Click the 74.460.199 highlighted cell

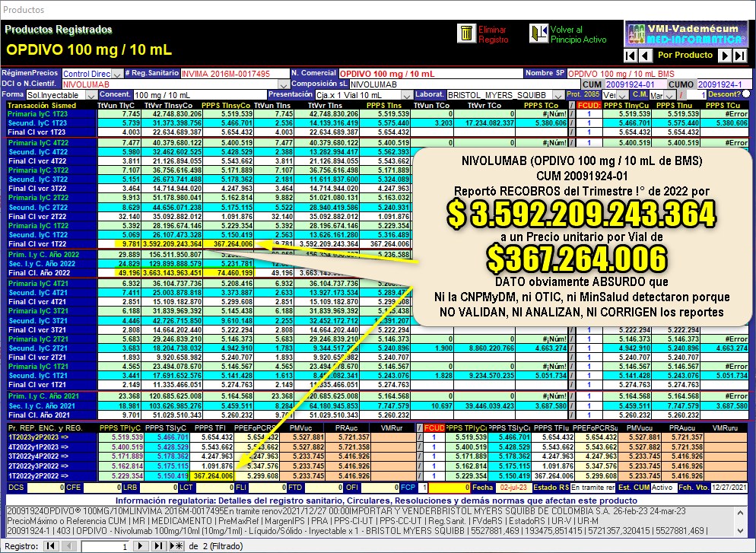(x=228, y=273)
